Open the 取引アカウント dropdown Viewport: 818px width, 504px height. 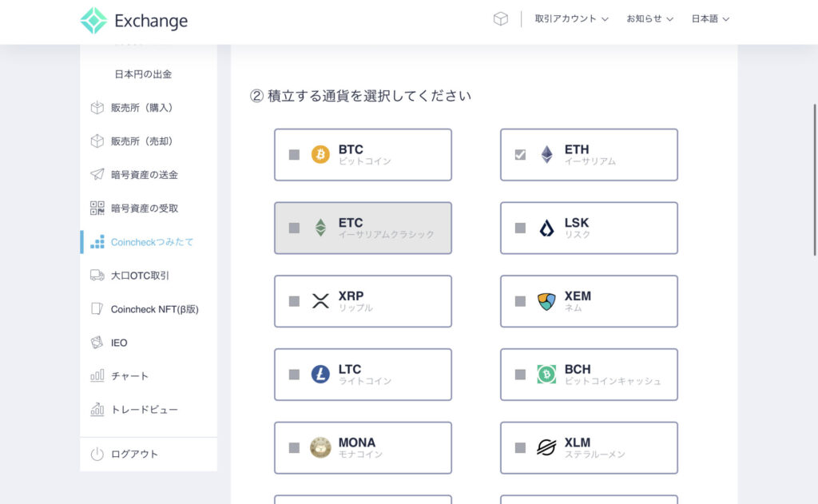571,19
